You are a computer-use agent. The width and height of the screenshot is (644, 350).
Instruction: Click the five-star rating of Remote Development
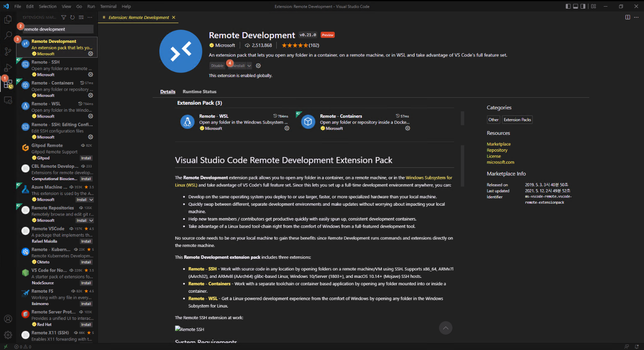click(294, 45)
